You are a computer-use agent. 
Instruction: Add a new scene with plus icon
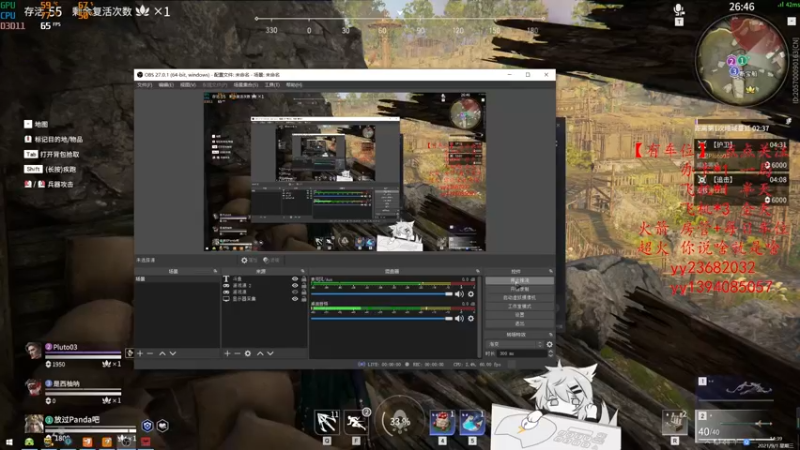[x=140, y=353]
